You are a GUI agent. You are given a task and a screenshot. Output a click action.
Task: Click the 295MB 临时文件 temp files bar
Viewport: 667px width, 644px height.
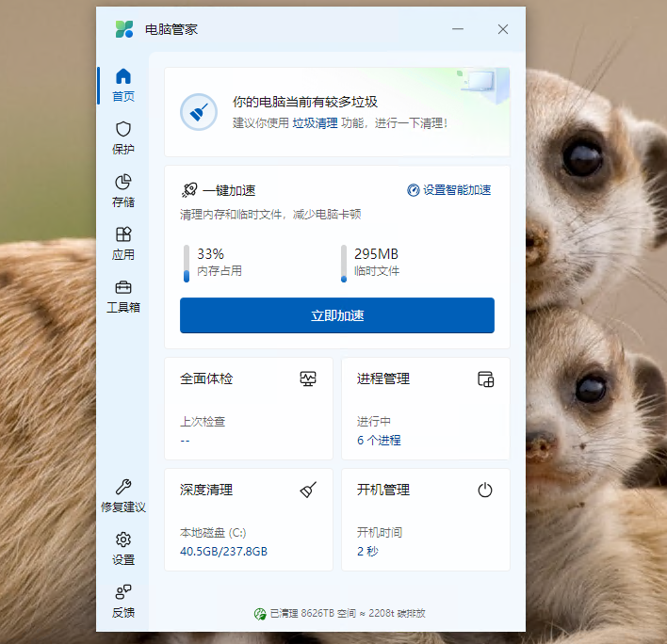[344, 263]
